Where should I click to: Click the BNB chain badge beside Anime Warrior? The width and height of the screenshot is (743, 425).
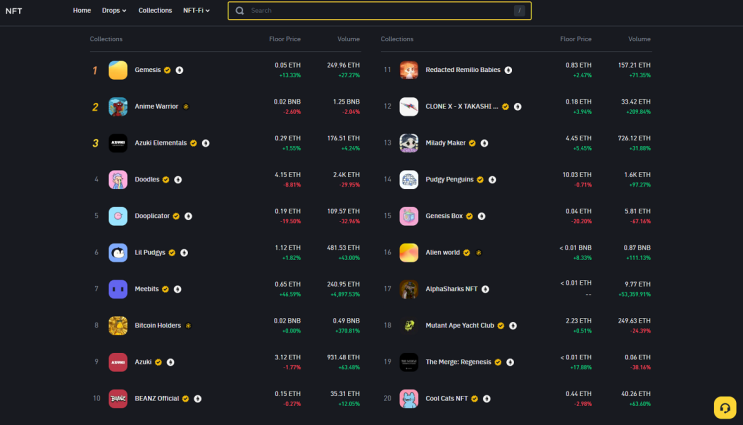pos(186,107)
